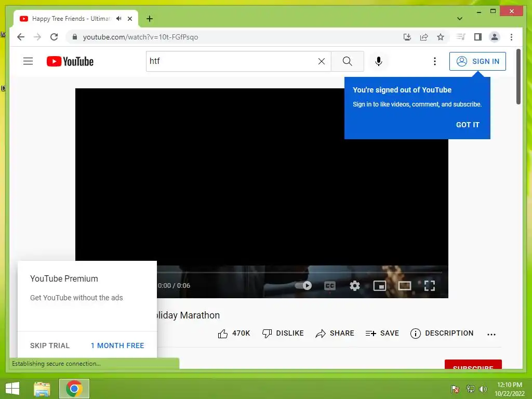Go back using the browser back arrow
Image resolution: width=532 pixels, height=399 pixels.
21,37
